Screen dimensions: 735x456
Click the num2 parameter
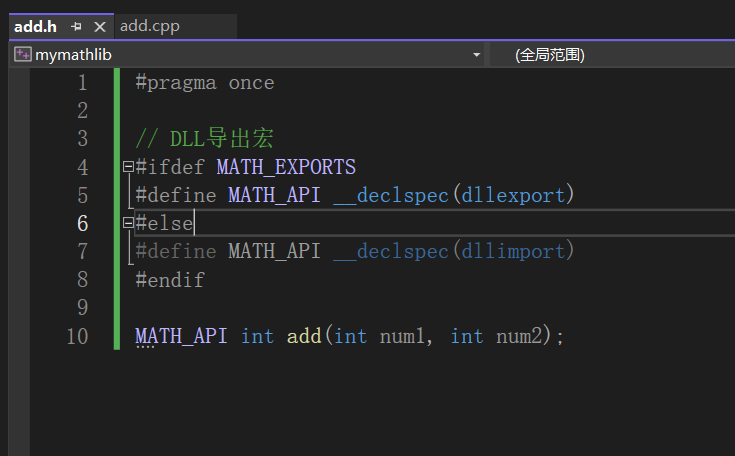click(519, 336)
